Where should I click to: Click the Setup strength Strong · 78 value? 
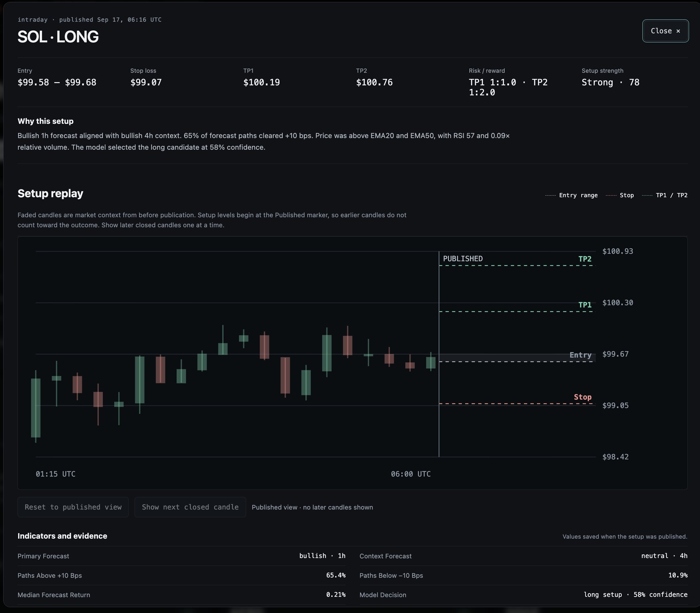coord(610,82)
